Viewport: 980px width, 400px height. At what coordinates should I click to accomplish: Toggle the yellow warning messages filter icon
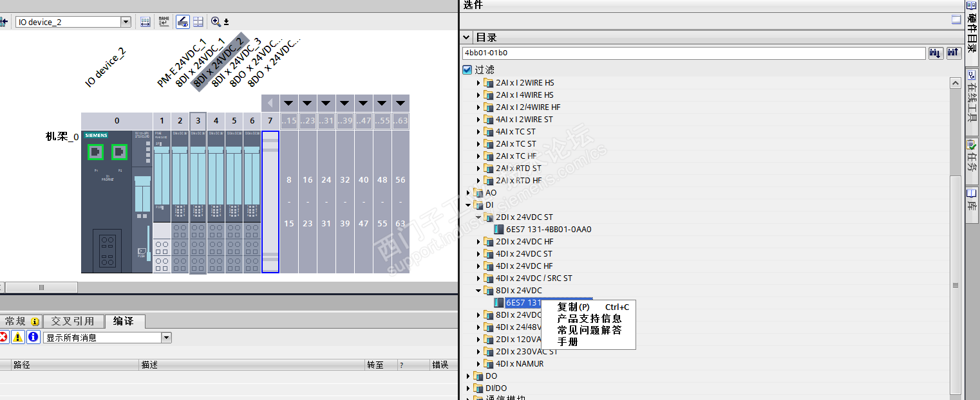coord(18,337)
